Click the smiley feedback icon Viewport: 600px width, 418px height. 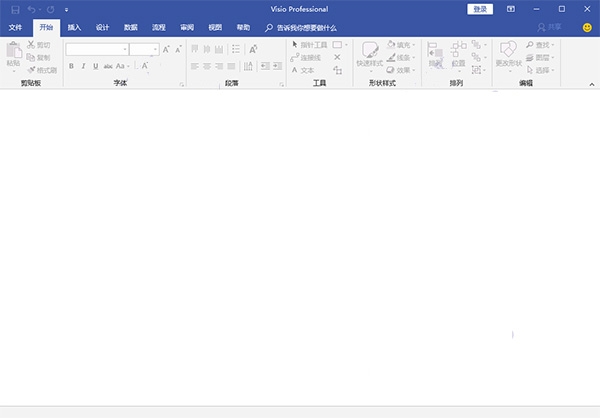(587, 28)
